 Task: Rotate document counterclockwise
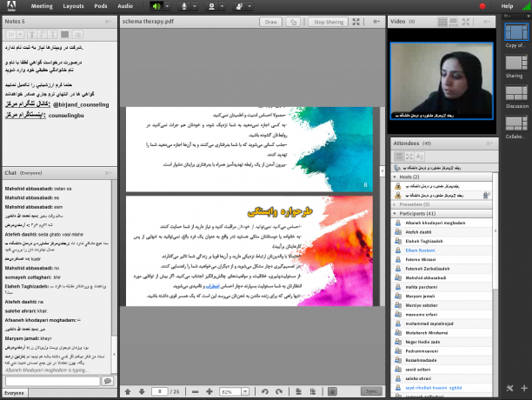click(x=264, y=391)
